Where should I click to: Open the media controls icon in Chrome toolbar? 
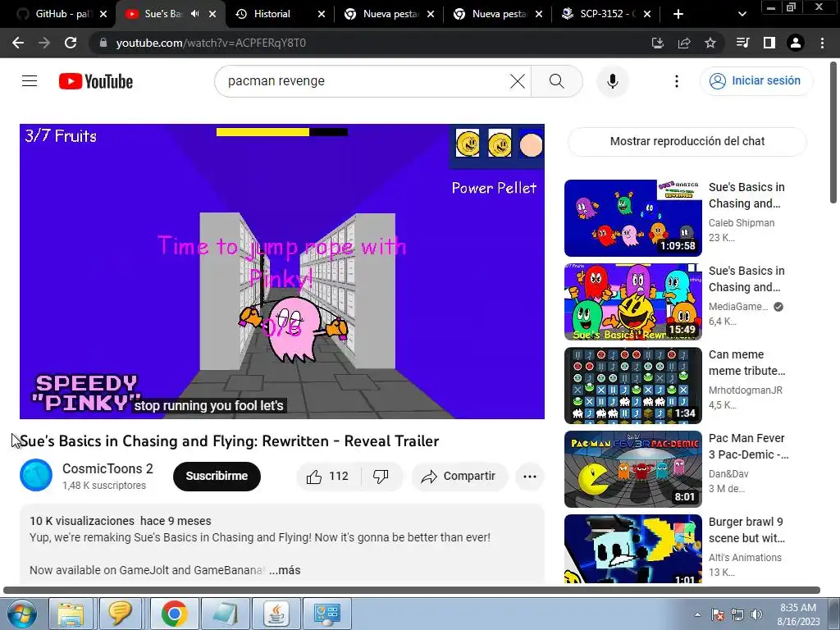point(742,43)
